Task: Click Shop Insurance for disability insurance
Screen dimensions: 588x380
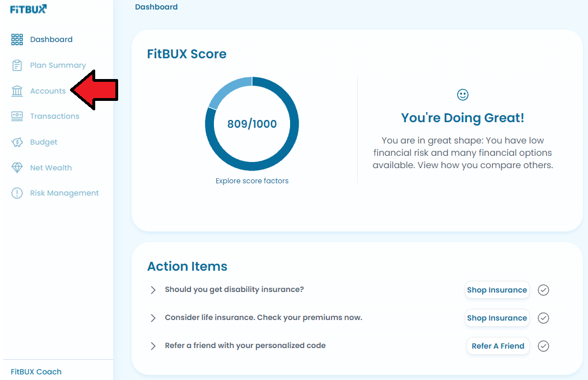Action: pyautogui.click(x=497, y=290)
